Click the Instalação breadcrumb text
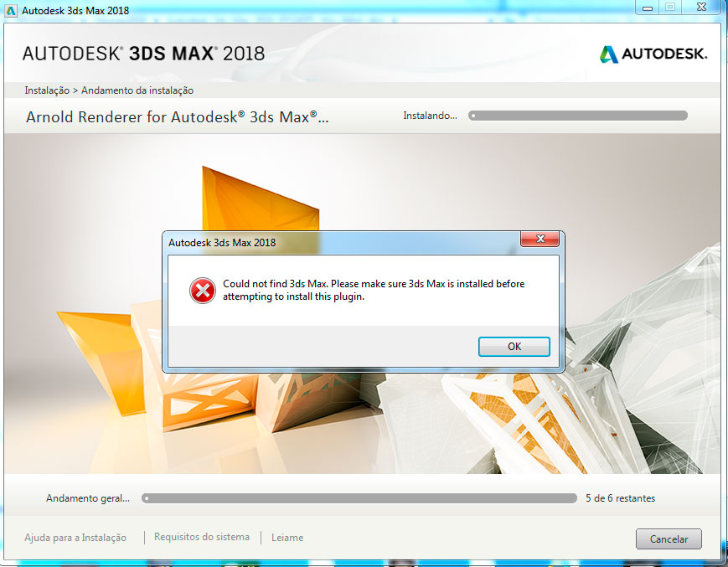 pyautogui.click(x=47, y=90)
